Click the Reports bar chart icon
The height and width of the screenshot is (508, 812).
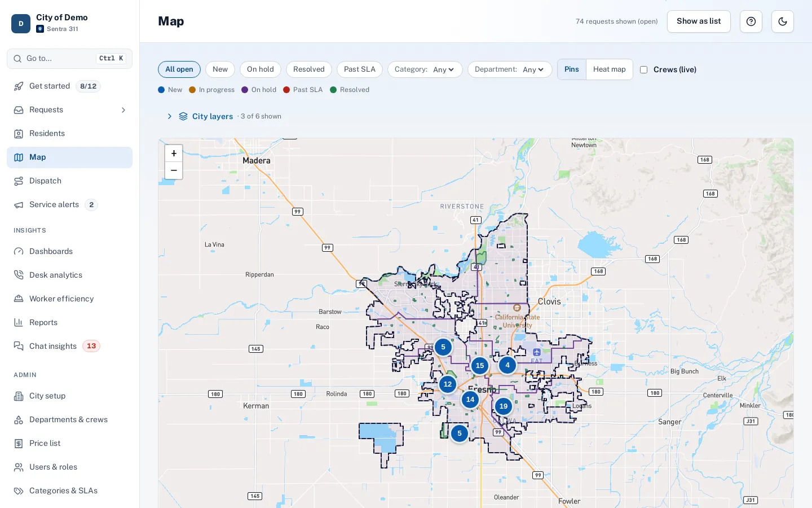click(19, 323)
